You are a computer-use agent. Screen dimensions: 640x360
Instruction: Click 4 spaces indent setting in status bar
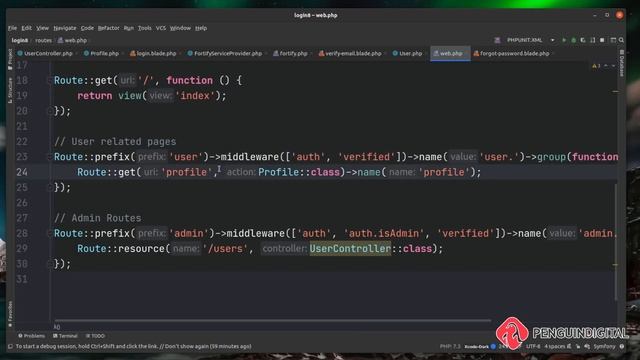click(555, 347)
